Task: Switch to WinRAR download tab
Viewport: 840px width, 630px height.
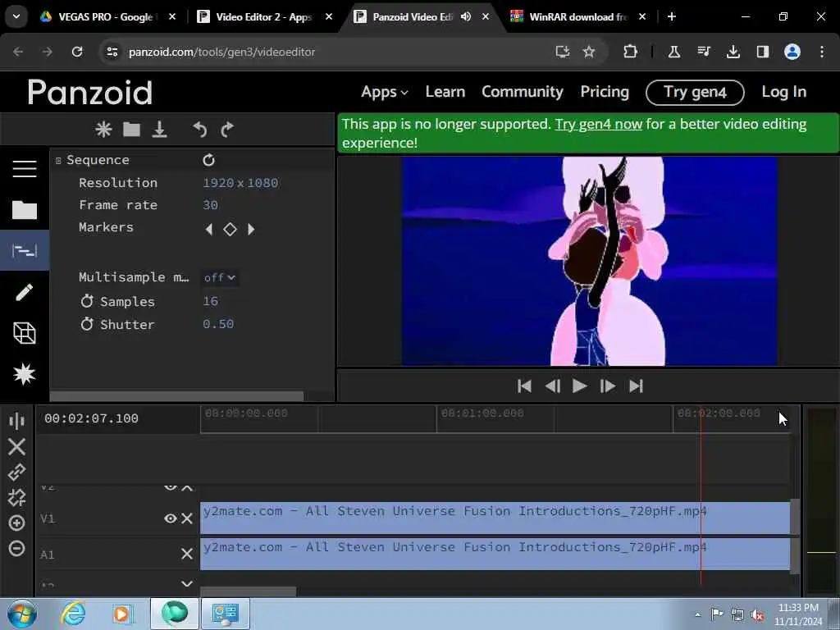Action: click(577, 16)
